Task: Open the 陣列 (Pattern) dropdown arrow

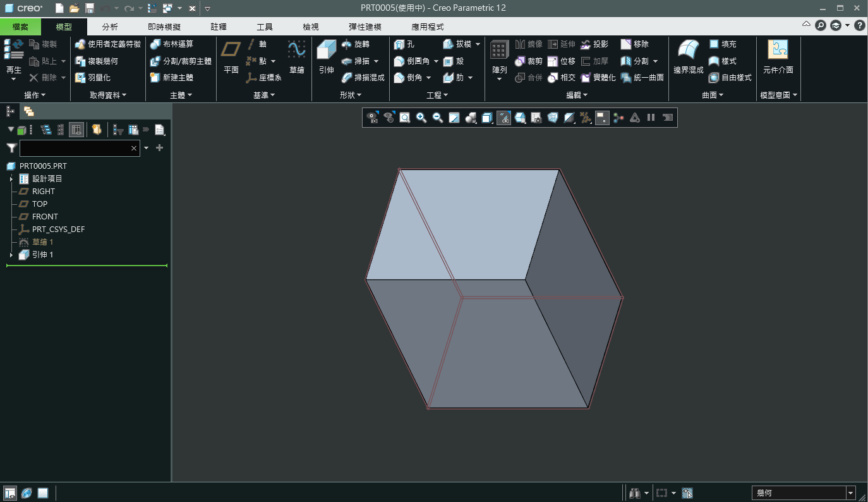Action: [x=500, y=79]
